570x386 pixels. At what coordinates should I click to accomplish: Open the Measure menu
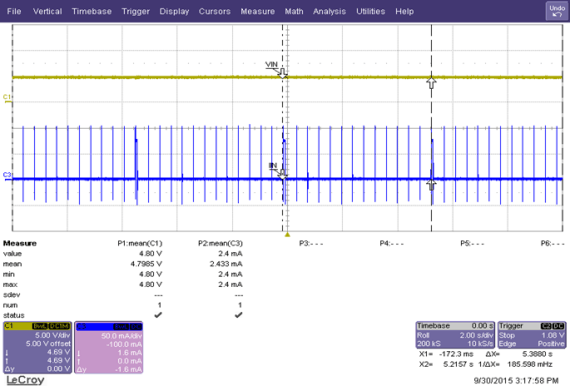point(257,11)
